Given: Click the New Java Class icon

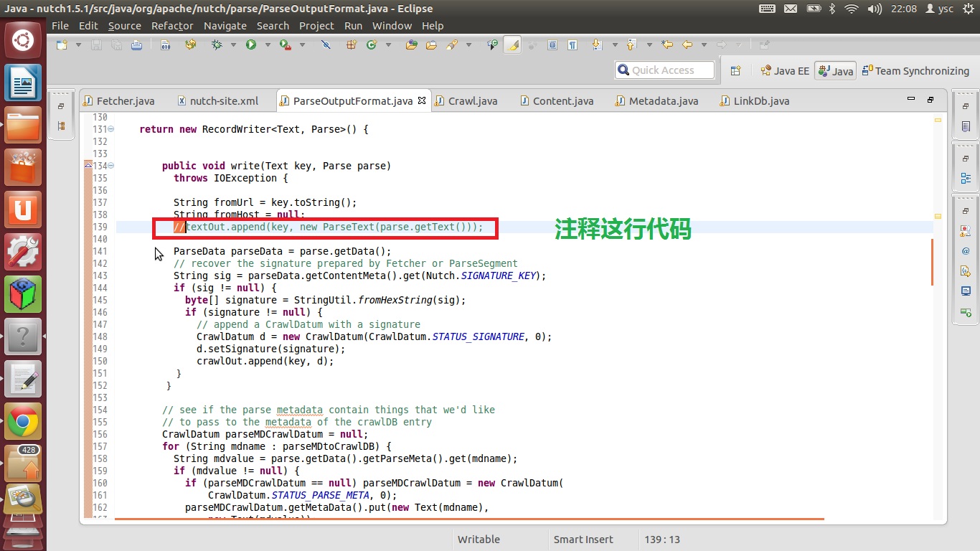Looking at the screenshot, I should coord(372,44).
